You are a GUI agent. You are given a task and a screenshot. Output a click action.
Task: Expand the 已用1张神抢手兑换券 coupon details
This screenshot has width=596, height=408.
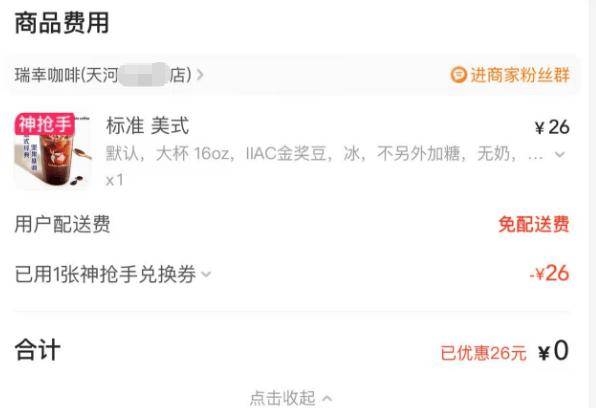click(x=113, y=274)
